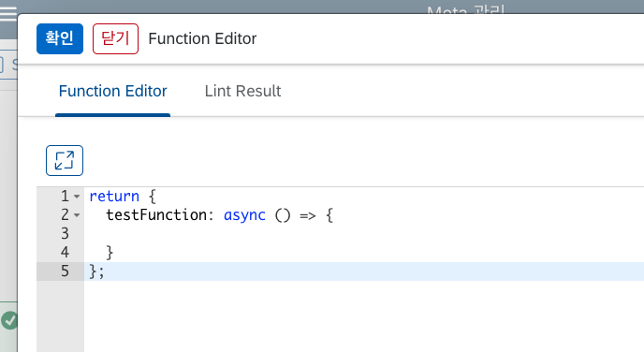This screenshot has height=352, width=644.
Task: Click the empty line 3 in the editor
Action: tap(364, 234)
